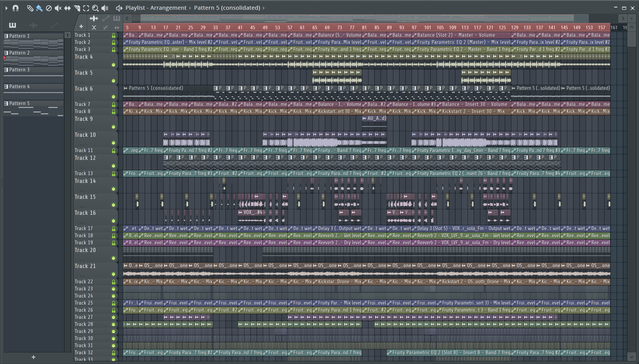The height and width of the screenshot is (364, 639).
Task: Mute Track 16 using green light
Action: tap(114, 221)
